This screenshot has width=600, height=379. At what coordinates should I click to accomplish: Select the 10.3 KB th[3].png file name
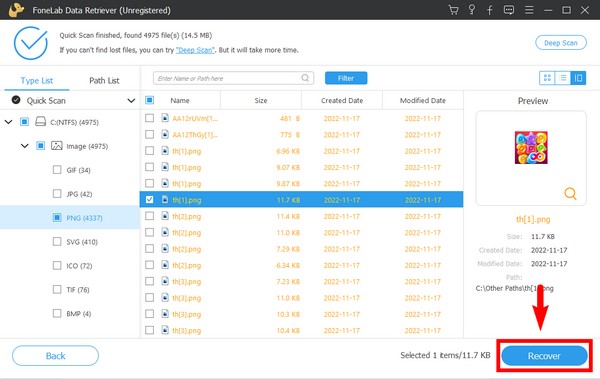point(186,314)
